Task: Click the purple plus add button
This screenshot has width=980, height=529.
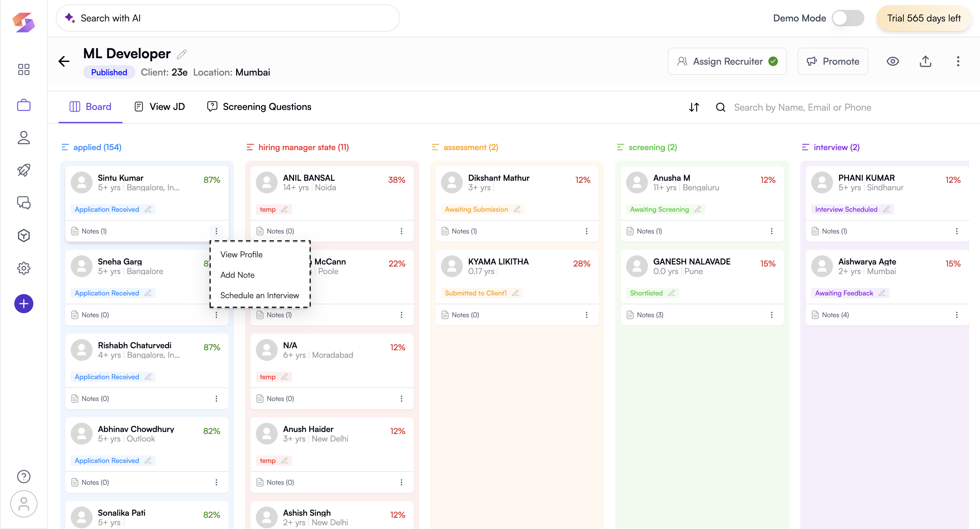Action: click(23, 304)
